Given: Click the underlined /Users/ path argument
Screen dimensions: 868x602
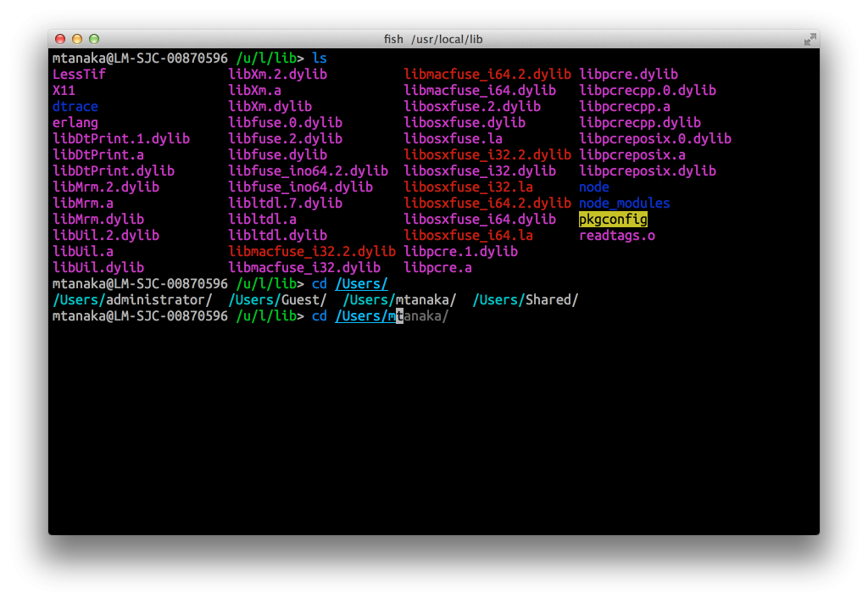Looking at the screenshot, I should (x=361, y=283).
